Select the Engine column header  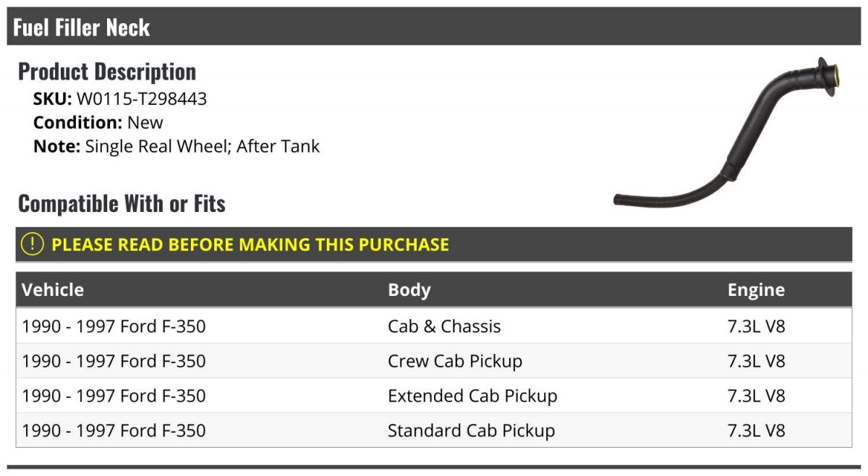(756, 290)
